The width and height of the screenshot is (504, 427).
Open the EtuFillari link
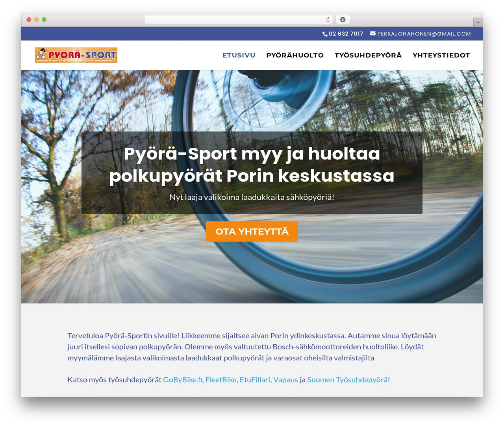click(255, 380)
